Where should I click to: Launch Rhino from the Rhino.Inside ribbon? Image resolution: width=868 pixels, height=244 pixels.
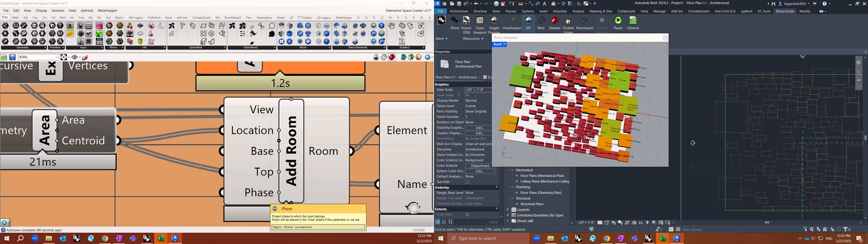[x=454, y=22]
